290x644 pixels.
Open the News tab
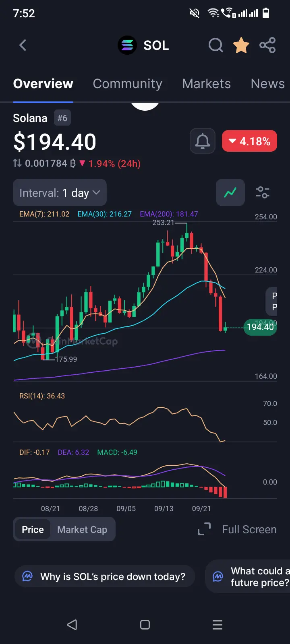pyautogui.click(x=268, y=84)
